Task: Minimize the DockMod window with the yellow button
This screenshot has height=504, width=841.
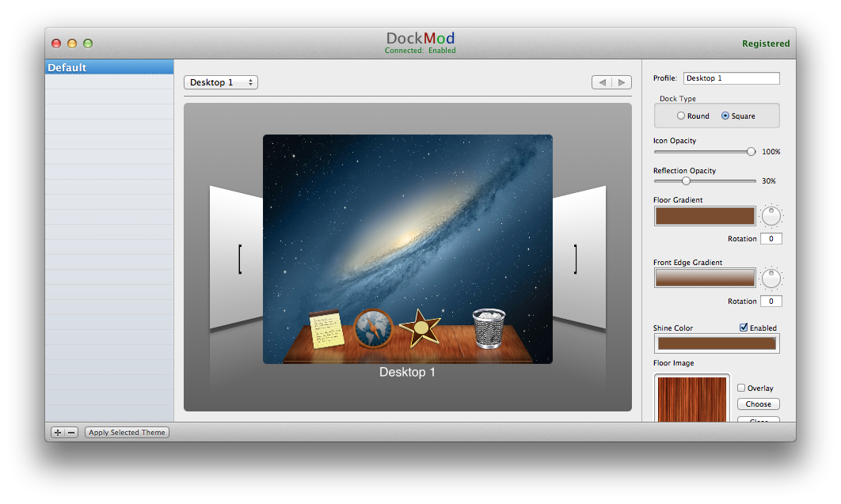Action: (72, 44)
